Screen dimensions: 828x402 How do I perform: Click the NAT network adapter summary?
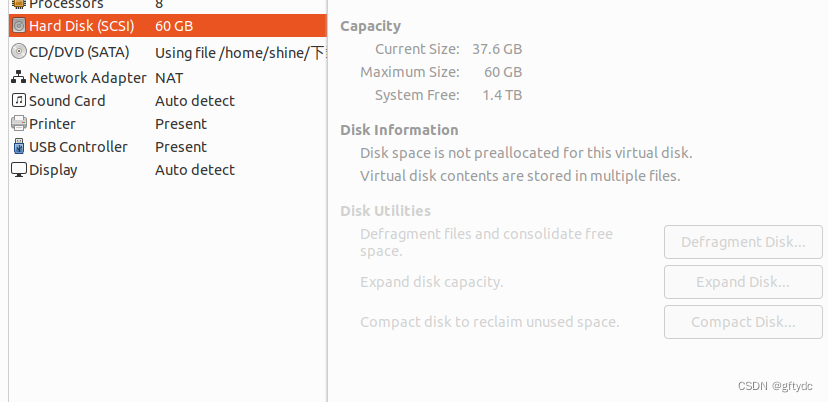point(169,78)
